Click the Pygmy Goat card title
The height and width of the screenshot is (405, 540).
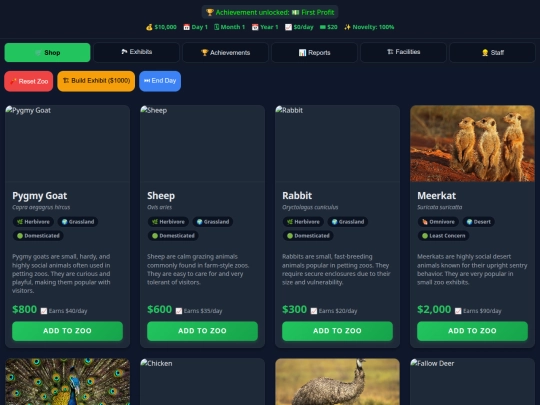click(x=40, y=196)
